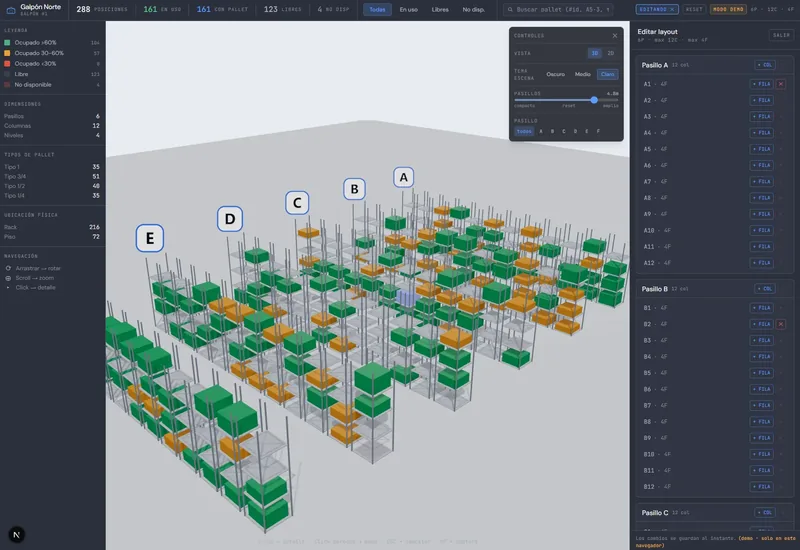Screen dimensions: 800x550
Task: Add row to B6 with + FILA
Action: [x=762, y=389]
